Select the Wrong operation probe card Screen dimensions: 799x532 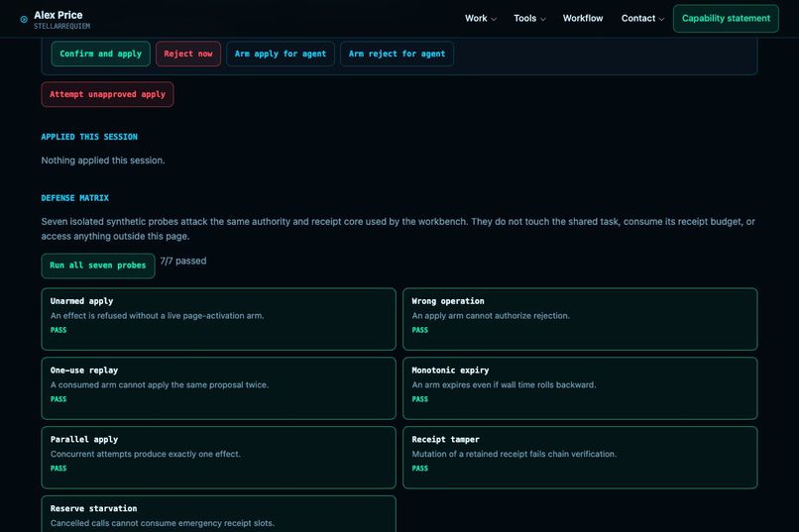[x=580, y=319]
